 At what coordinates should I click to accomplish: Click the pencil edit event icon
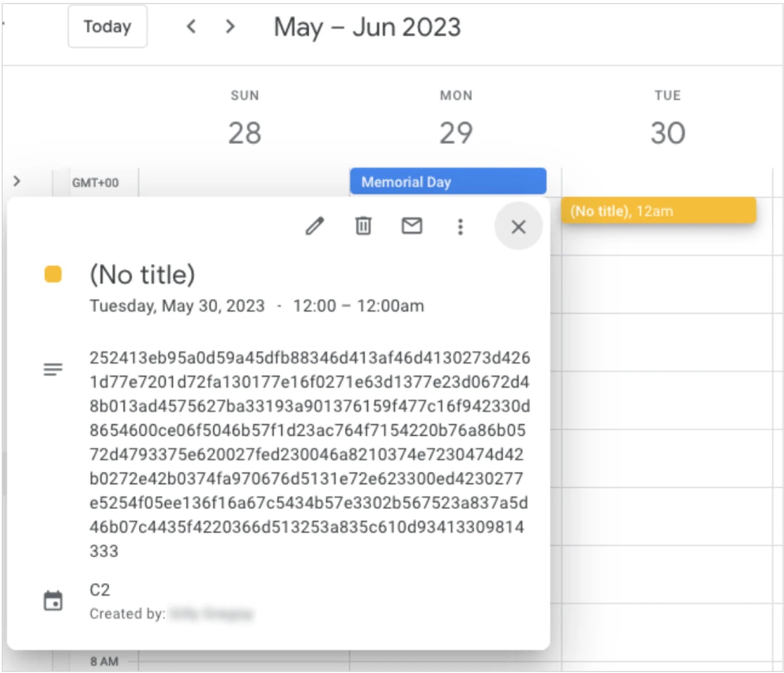coord(314,226)
